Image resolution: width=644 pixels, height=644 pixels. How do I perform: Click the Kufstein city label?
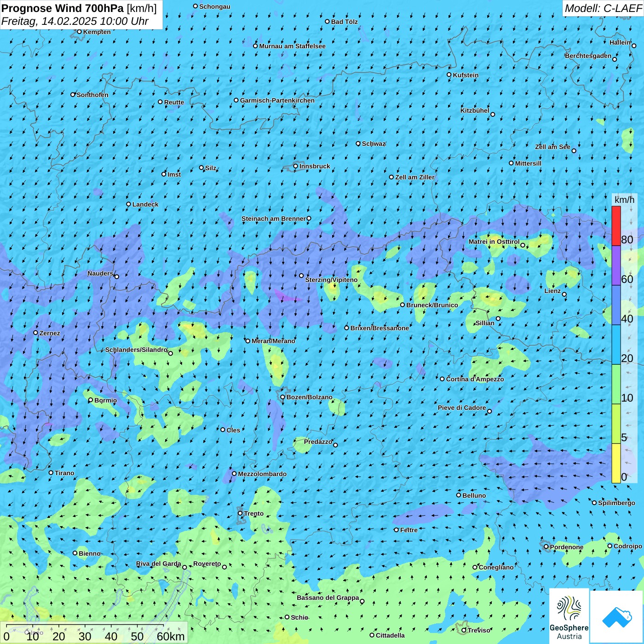[466, 75]
